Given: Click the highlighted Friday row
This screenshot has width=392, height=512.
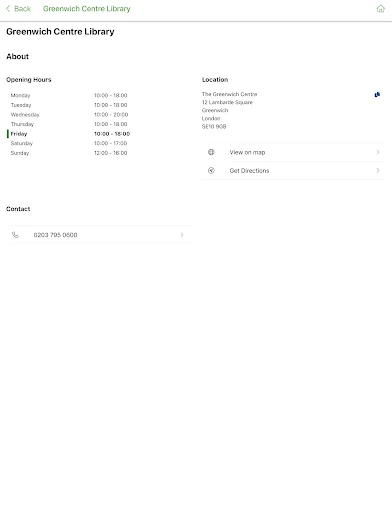Looking at the screenshot, I should click(x=69, y=134).
